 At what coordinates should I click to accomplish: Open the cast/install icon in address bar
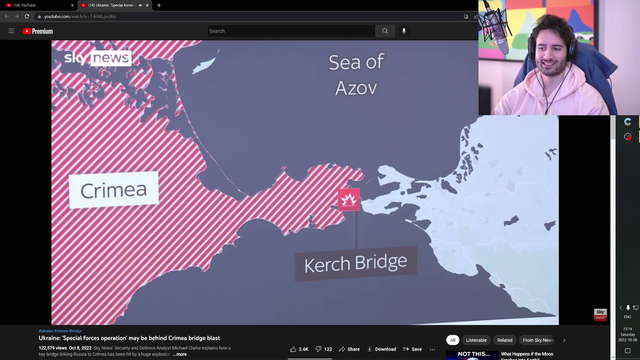(x=466, y=16)
